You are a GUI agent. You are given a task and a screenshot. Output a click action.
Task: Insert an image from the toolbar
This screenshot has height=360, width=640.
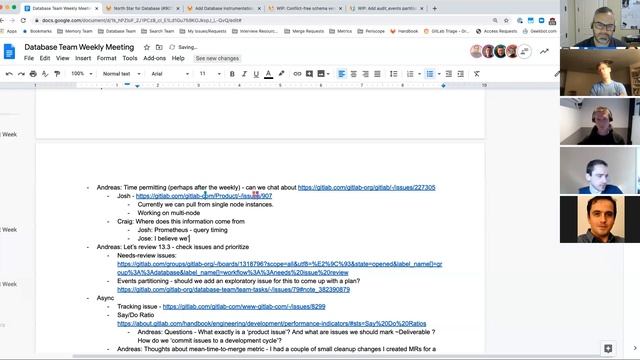click(321, 74)
